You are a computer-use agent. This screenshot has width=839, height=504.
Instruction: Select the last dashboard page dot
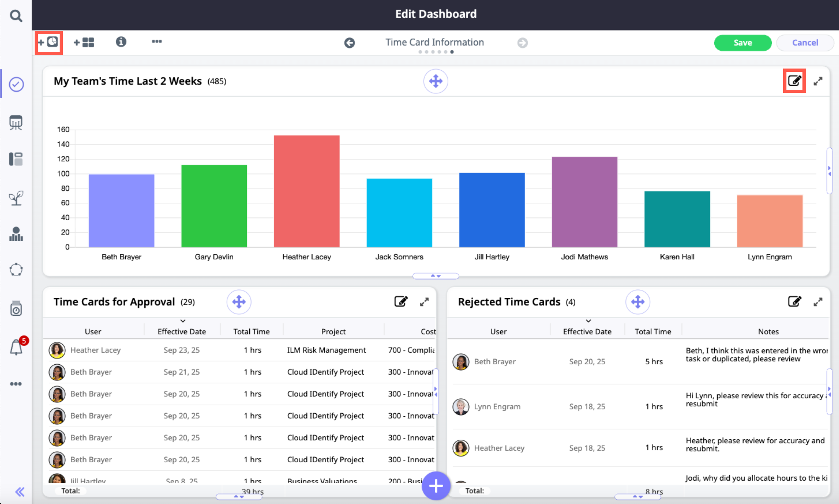tap(452, 52)
